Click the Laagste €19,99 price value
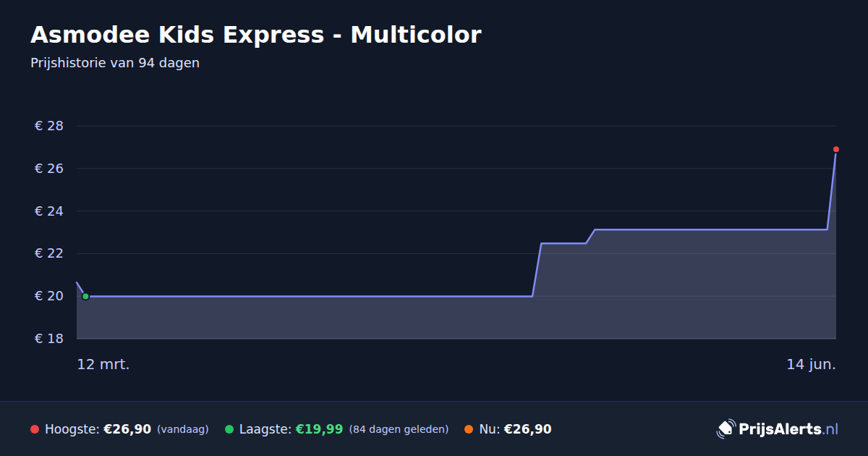 point(319,429)
